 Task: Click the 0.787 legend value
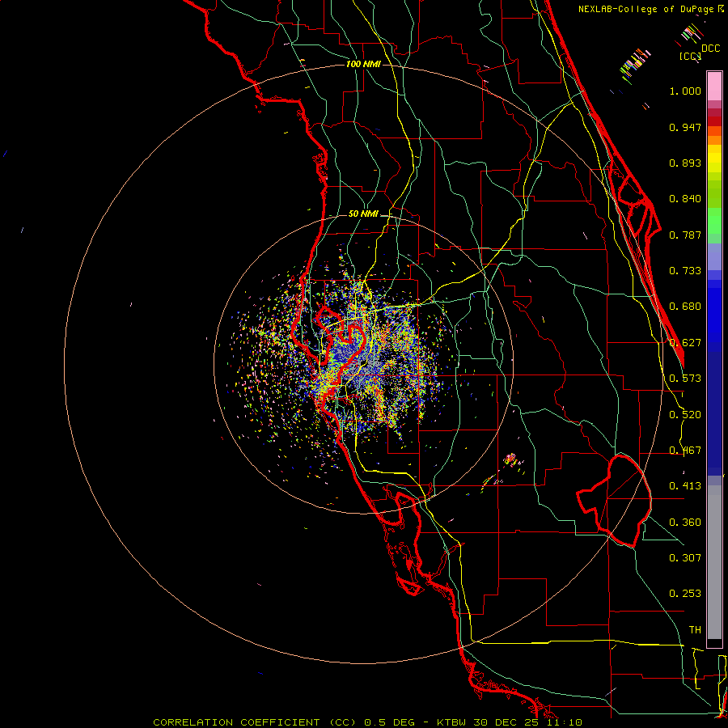coord(685,235)
